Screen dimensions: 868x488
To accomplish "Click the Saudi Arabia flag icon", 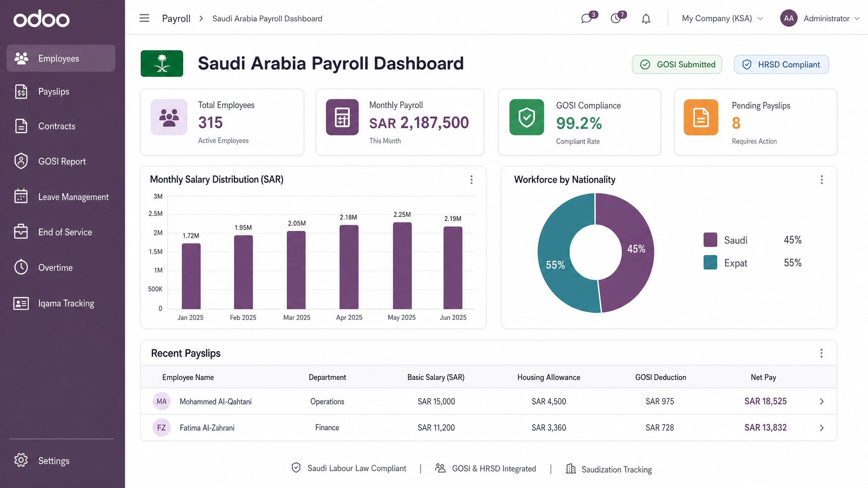I will (x=162, y=63).
